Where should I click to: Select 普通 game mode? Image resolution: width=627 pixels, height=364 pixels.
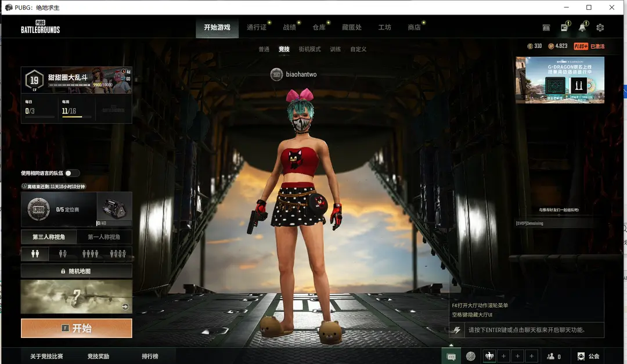[x=264, y=49]
